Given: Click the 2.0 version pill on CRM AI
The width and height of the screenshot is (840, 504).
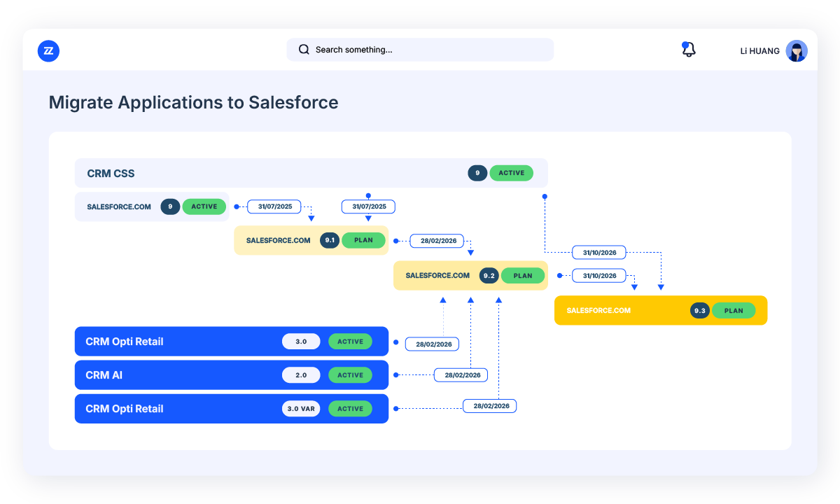Looking at the screenshot, I should click(301, 375).
